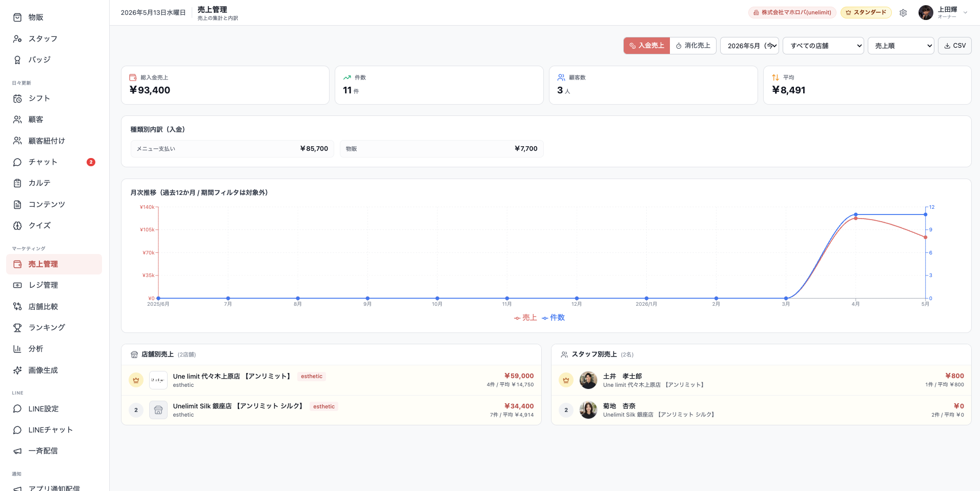Click the 顧客紐付け icon
980x491 pixels.
coord(17,141)
